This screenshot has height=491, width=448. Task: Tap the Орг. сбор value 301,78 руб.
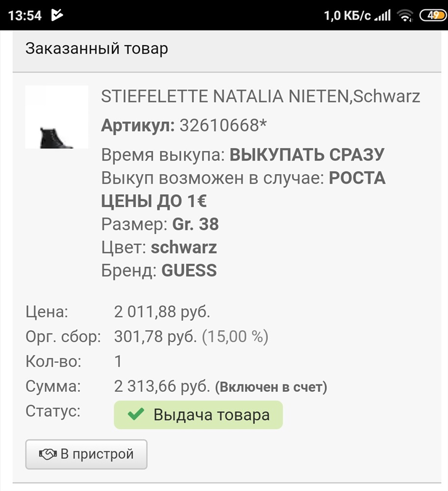[156, 337]
